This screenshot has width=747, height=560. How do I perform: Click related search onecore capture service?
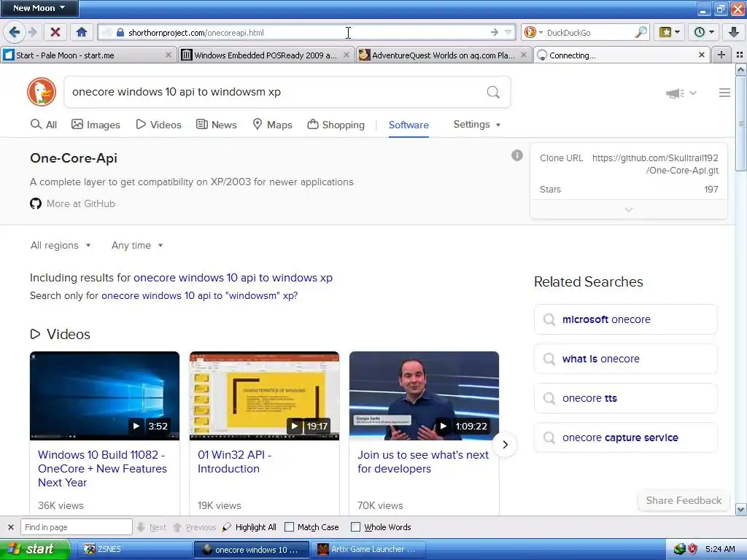click(x=625, y=437)
